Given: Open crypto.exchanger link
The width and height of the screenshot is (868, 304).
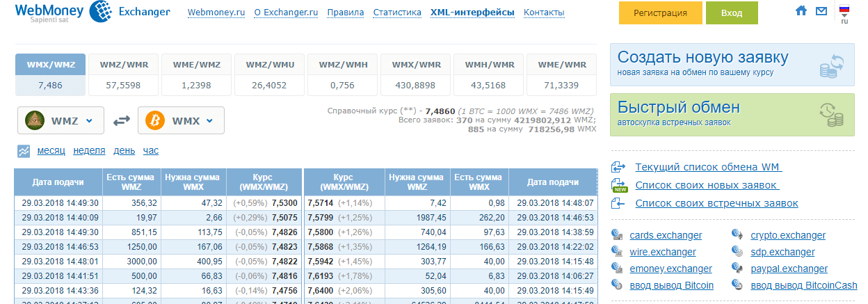Looking at the screenshot, I should tap(788, 235).
